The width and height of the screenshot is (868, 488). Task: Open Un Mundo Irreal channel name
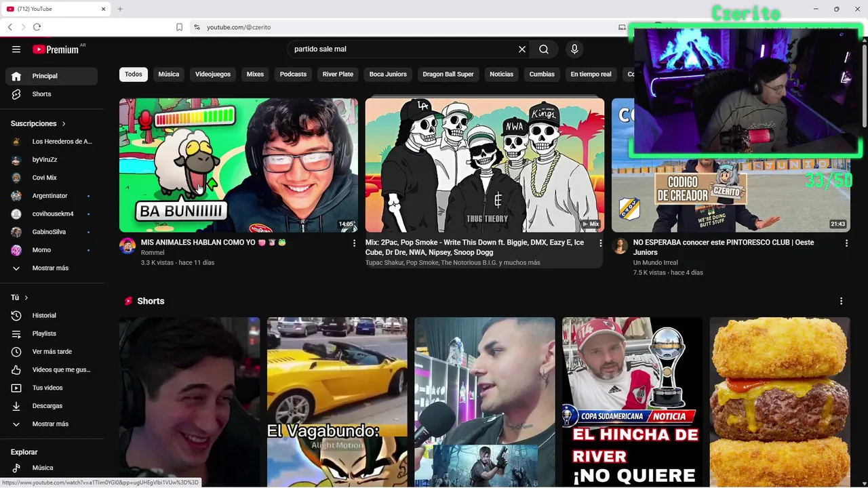click(655, 262)
